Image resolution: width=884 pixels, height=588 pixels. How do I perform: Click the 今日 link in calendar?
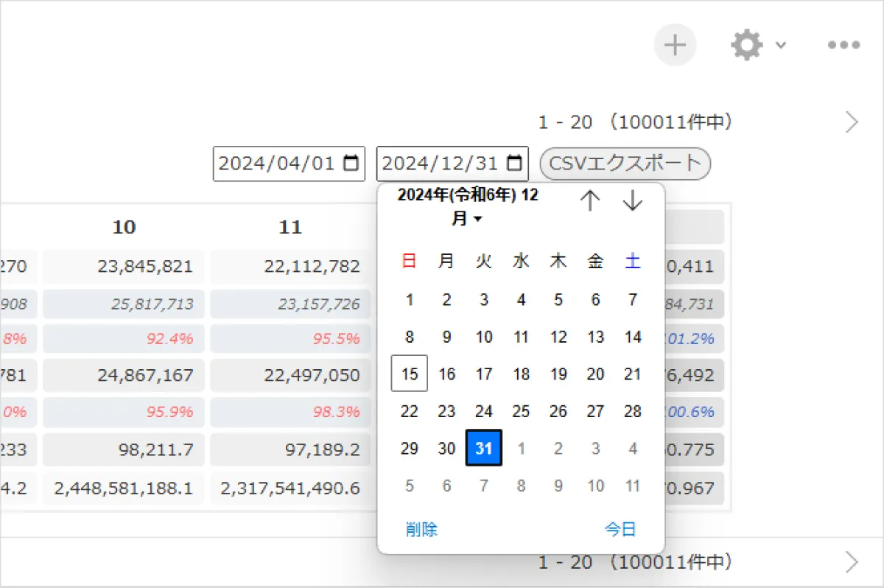click(620, 529)
